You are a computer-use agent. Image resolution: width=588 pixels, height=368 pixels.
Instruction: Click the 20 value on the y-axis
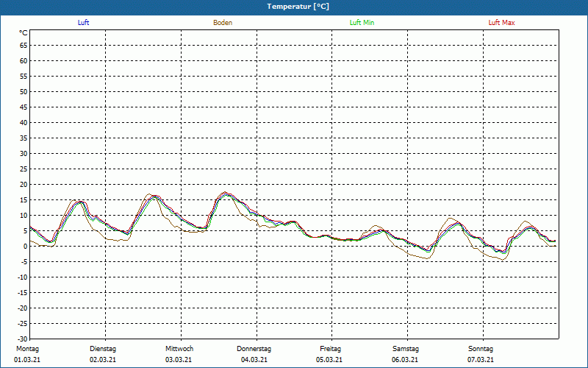click(x=24, y=185)
